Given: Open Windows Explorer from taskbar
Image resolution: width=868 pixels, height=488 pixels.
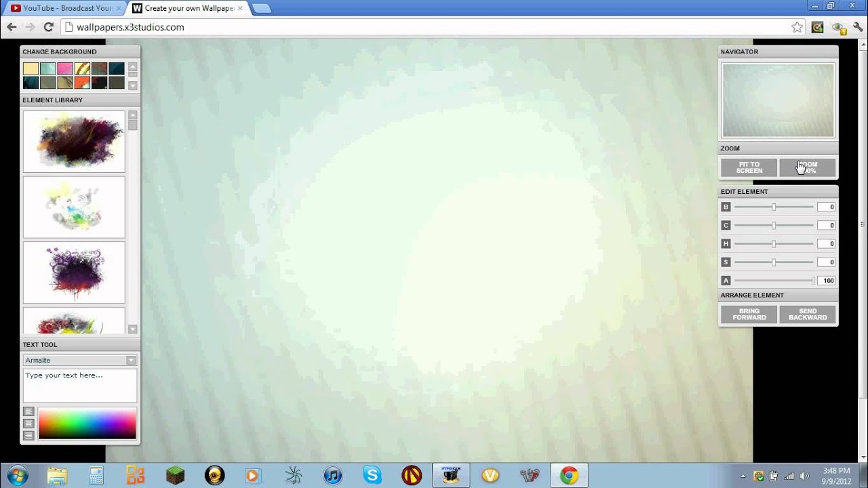Looking at the screenshot, I should pyautogui.click(x=57, y=475).
